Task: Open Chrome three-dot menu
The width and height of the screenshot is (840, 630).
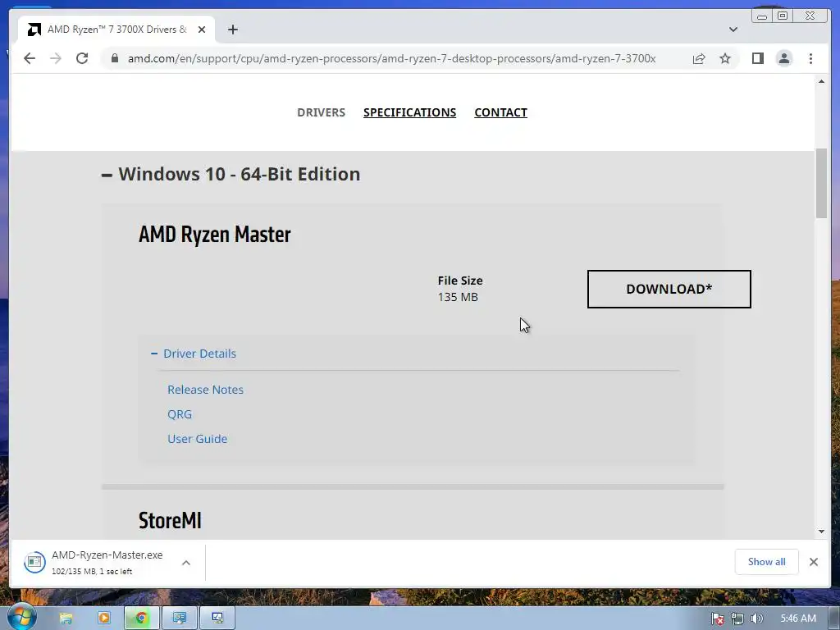Action: (x=810, y=58)
